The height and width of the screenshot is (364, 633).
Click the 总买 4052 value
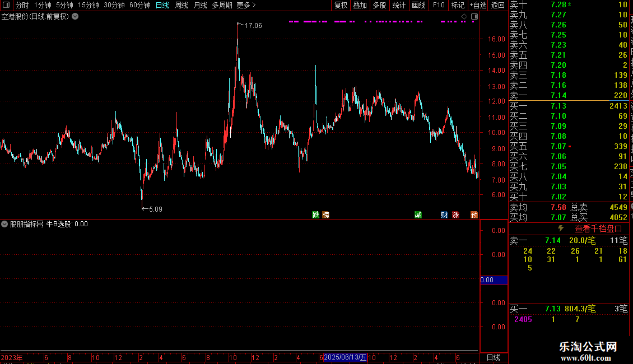coord(618,217)
